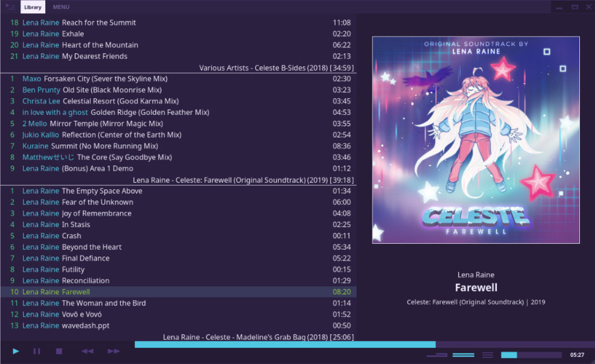Screen dimensions: 595x364
Task: Select track The Woman and the Bird
Action: pyautogui.click(x=178, y=303)
